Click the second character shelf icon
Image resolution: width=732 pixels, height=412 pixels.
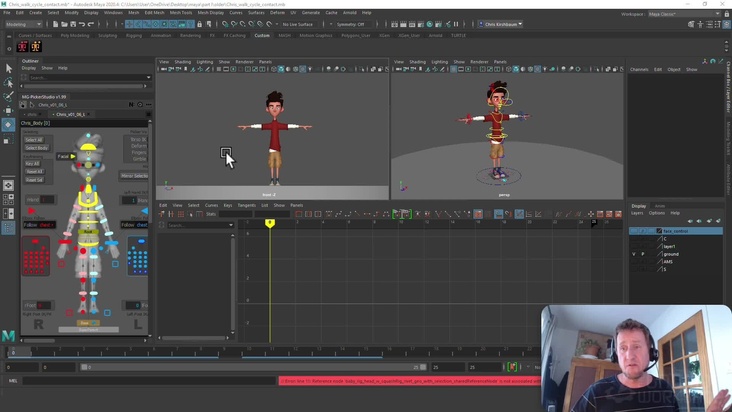36,47
